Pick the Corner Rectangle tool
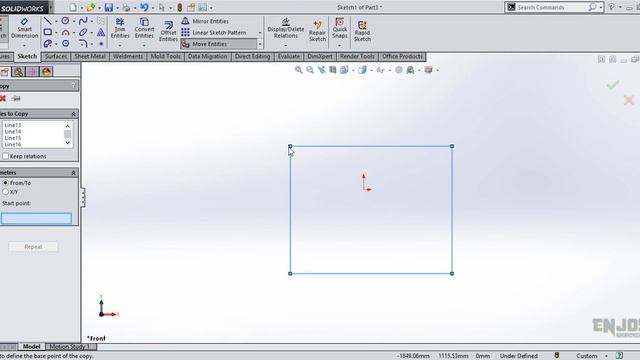 pos(47,32)
